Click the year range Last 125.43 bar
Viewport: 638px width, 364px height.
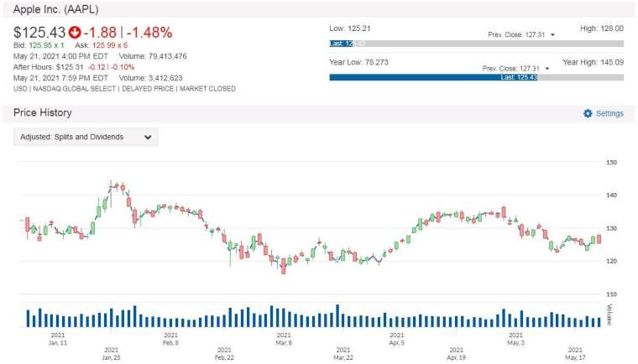pyautogui.click(x=433, y=77)
